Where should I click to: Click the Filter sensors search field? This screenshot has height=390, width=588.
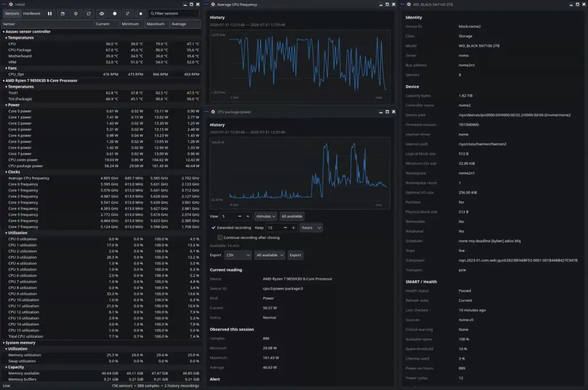[173, 14]
